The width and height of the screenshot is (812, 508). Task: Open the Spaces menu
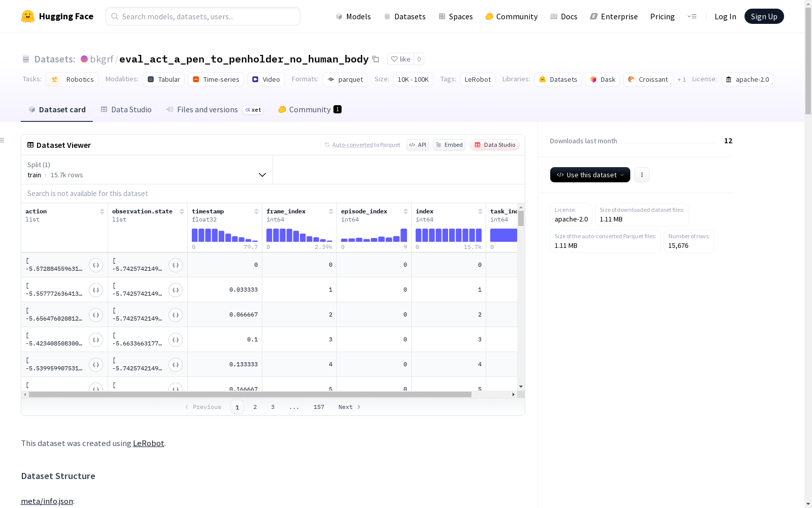pyautogui.click(x=456, y=16)
